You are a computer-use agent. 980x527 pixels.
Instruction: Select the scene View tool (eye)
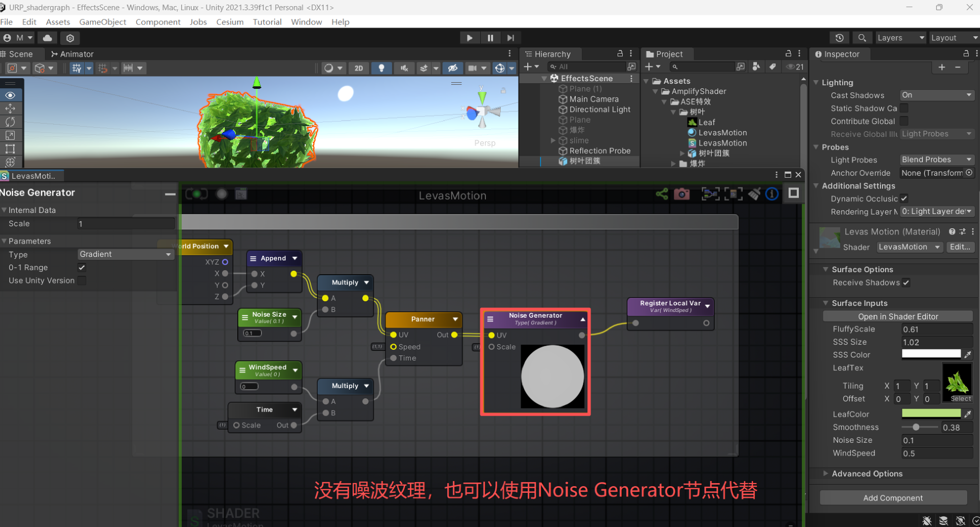10,95
